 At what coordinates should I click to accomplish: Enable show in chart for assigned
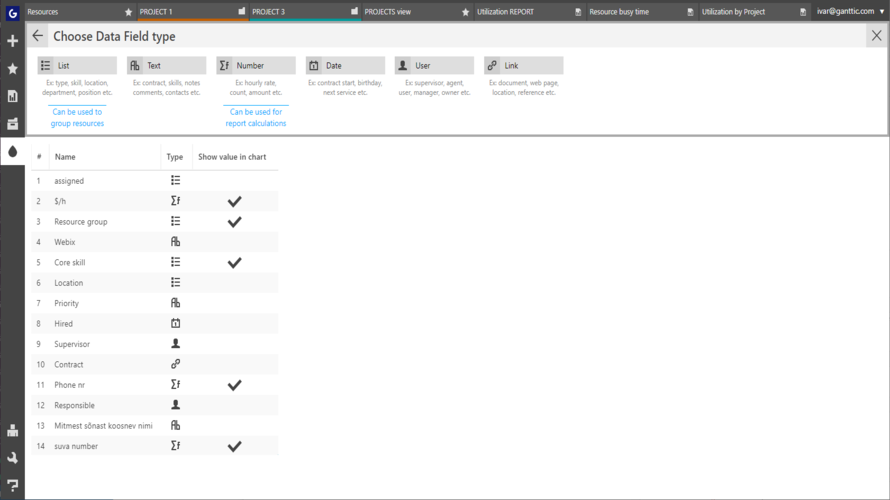coord(234,180)
